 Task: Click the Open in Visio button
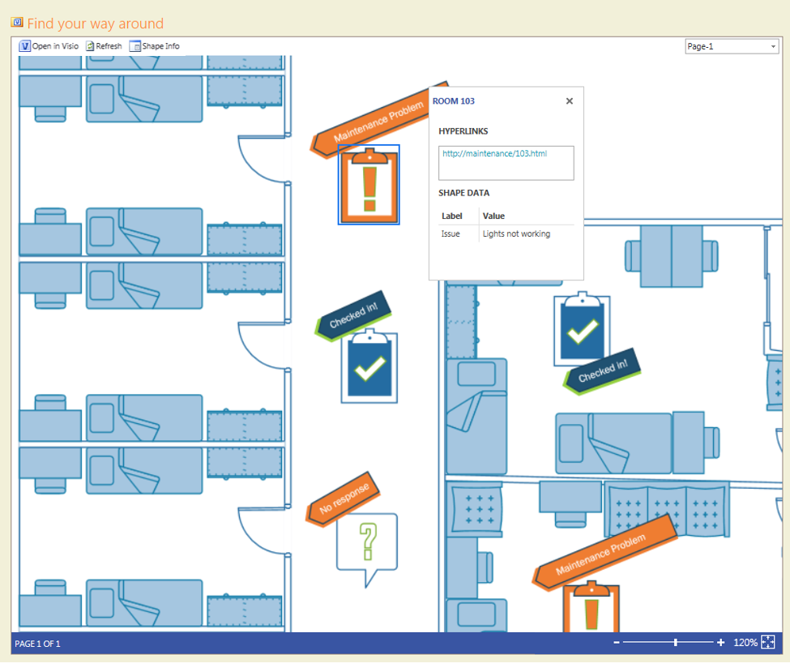pos(49,46)
